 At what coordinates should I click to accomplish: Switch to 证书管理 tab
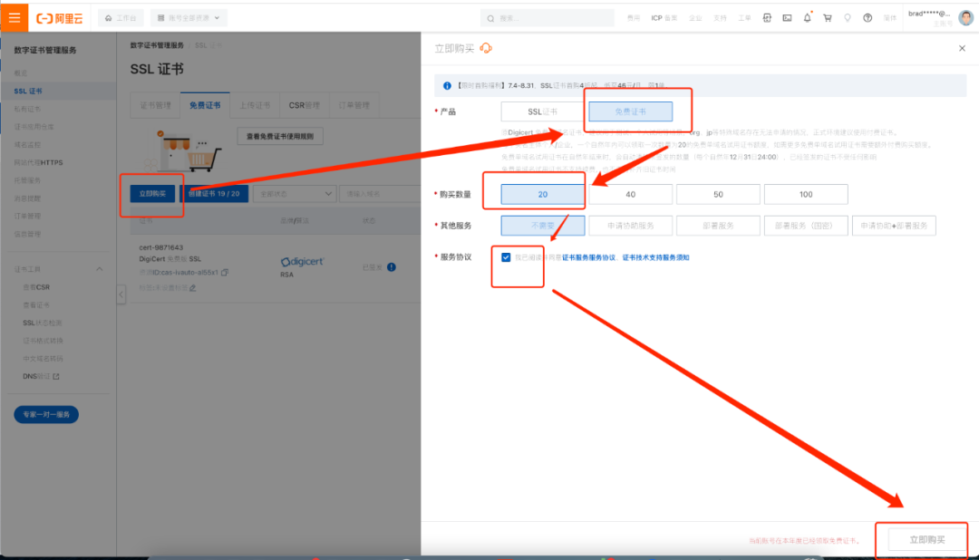[x=156, y=105]
